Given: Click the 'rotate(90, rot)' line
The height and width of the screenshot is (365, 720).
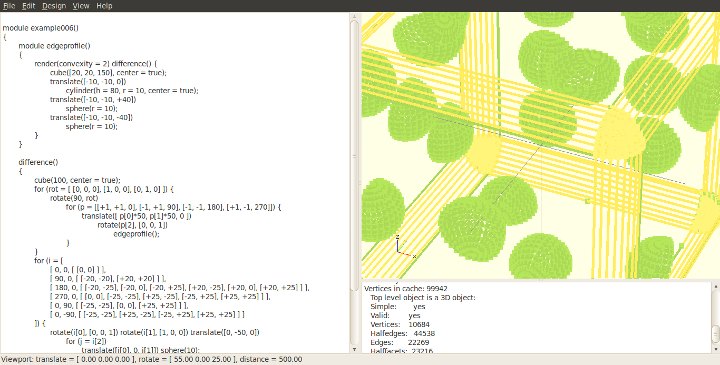Looking at the screenshot, I should [73, 198].
